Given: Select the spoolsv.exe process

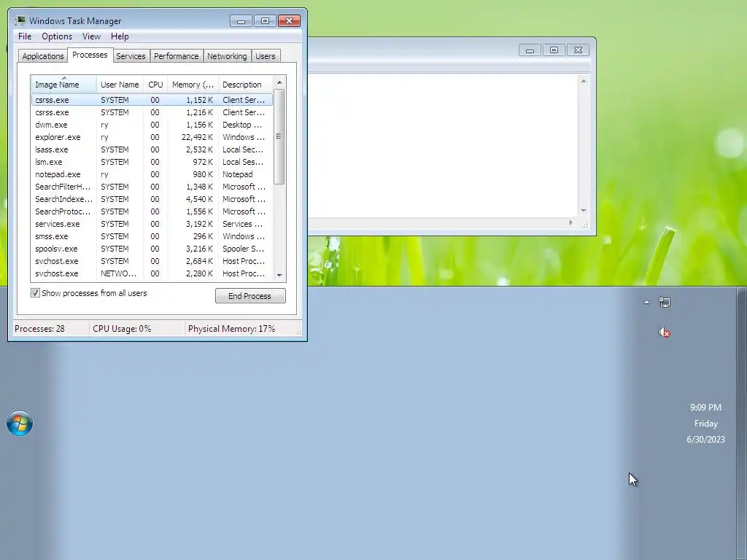Looking at the screenshot, I should tap(152, 249).
